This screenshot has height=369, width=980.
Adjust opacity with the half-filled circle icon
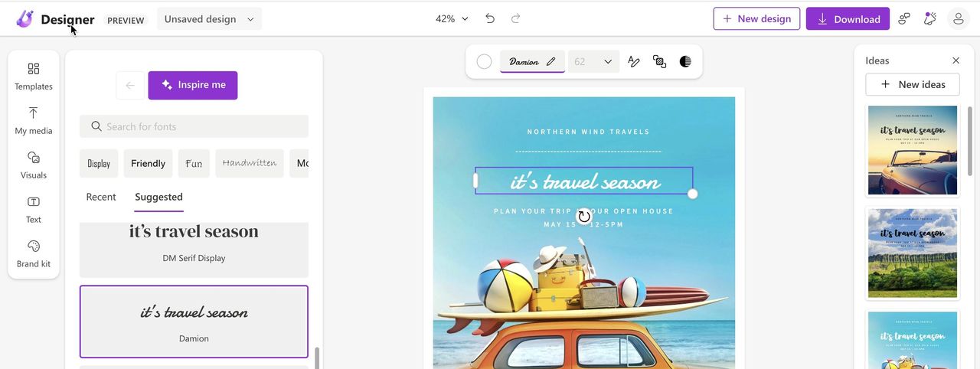[x=685, y=62]
